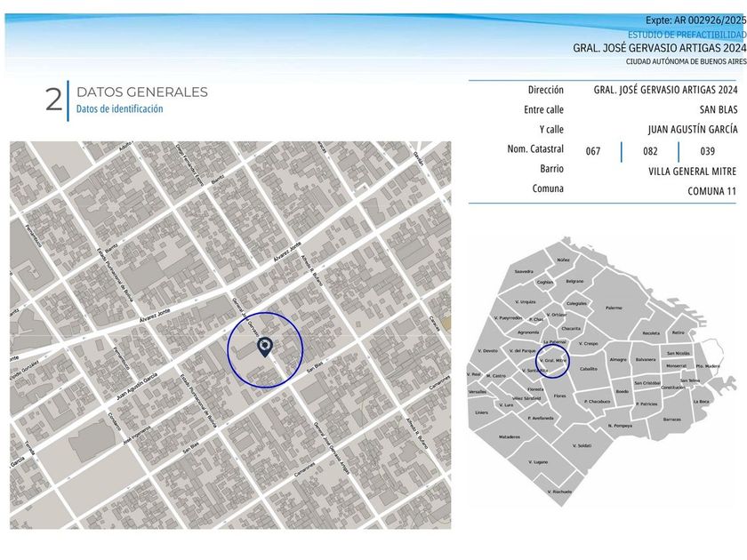
Task: Select the Dirección value 'GRAL. JOSÉ GERVASIO ARTIGAS 2024'
Action: [x=665, y=90]
